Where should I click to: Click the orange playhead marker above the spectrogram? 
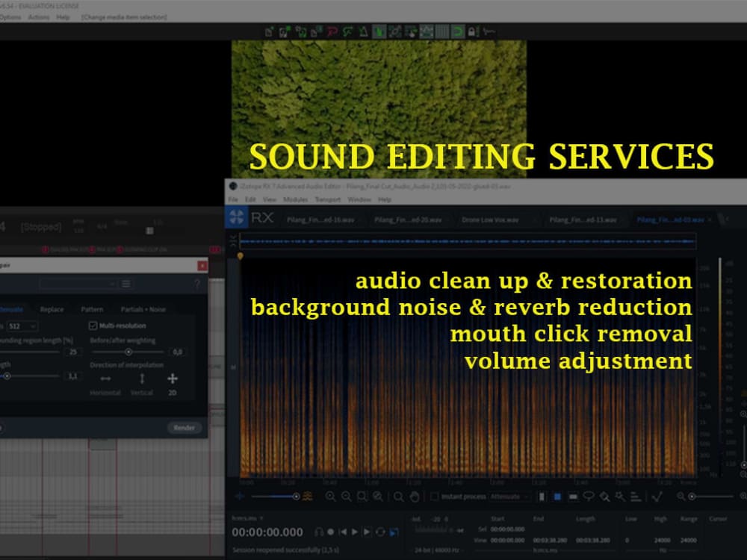240,256
